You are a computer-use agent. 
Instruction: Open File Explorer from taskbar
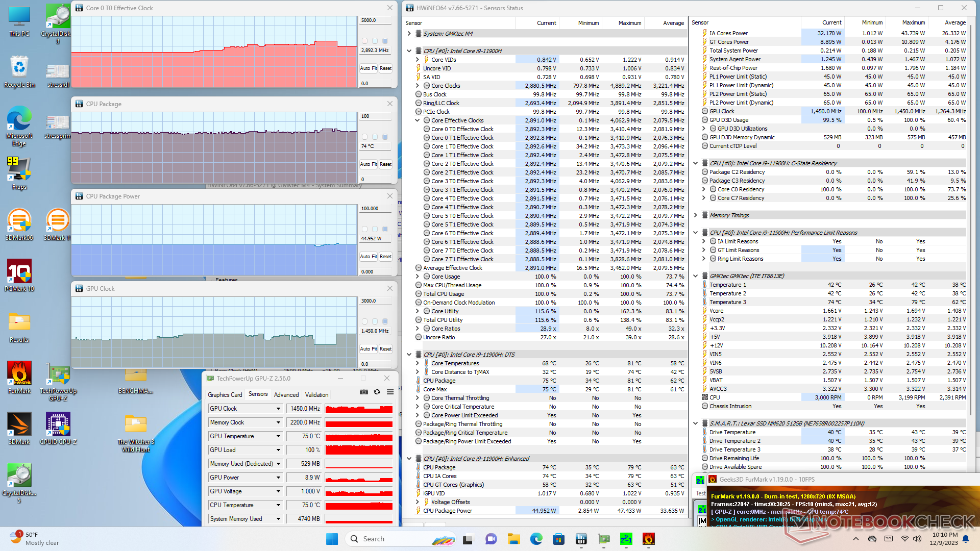(x=513, y=539)
